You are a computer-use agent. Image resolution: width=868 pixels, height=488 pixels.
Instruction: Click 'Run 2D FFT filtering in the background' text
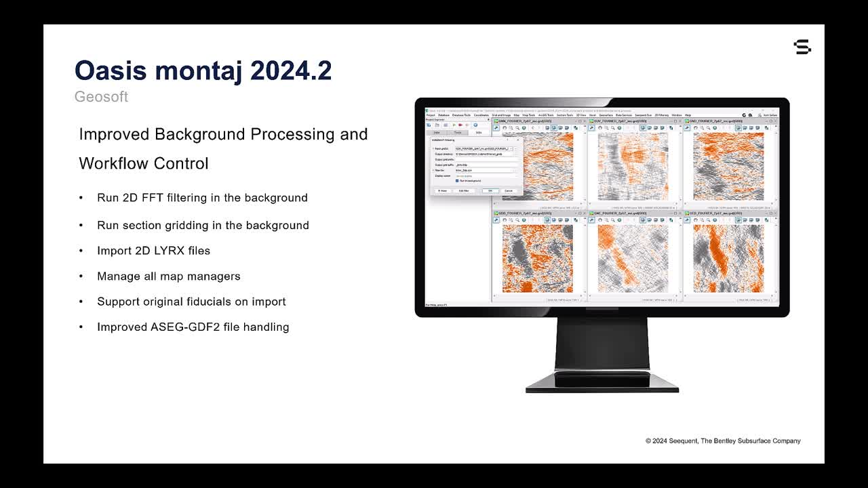click(202, 198)
